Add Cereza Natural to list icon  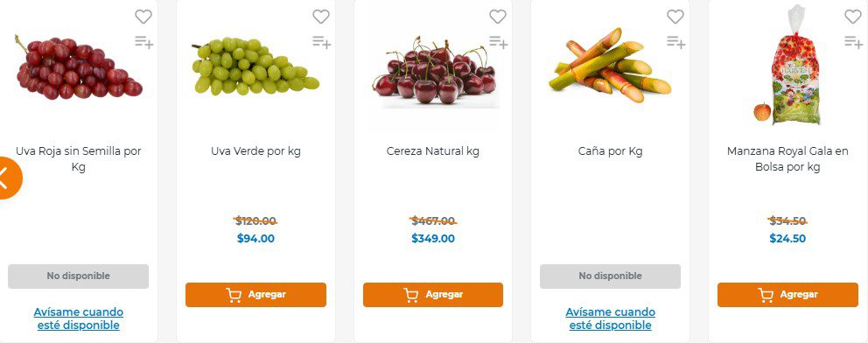[x=499, y=41]
